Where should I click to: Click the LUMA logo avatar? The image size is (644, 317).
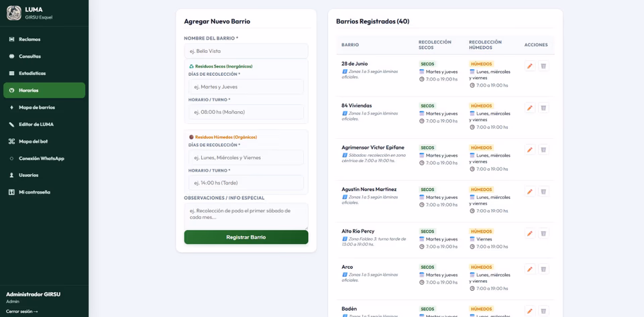[14, 13]
